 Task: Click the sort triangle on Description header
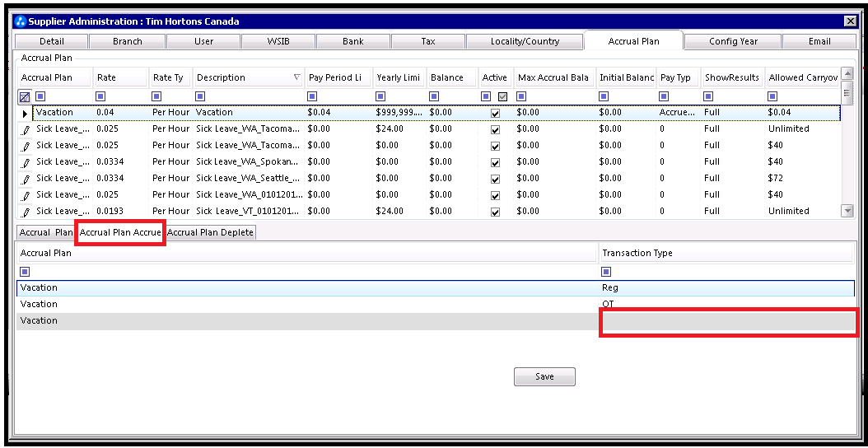(296, 77)
